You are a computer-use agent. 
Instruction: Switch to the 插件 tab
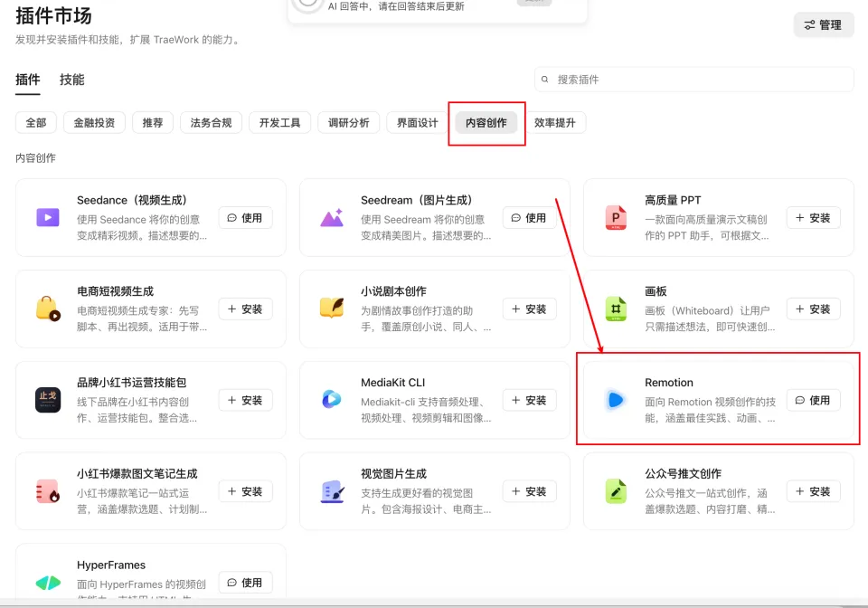(x=28, y=80)
